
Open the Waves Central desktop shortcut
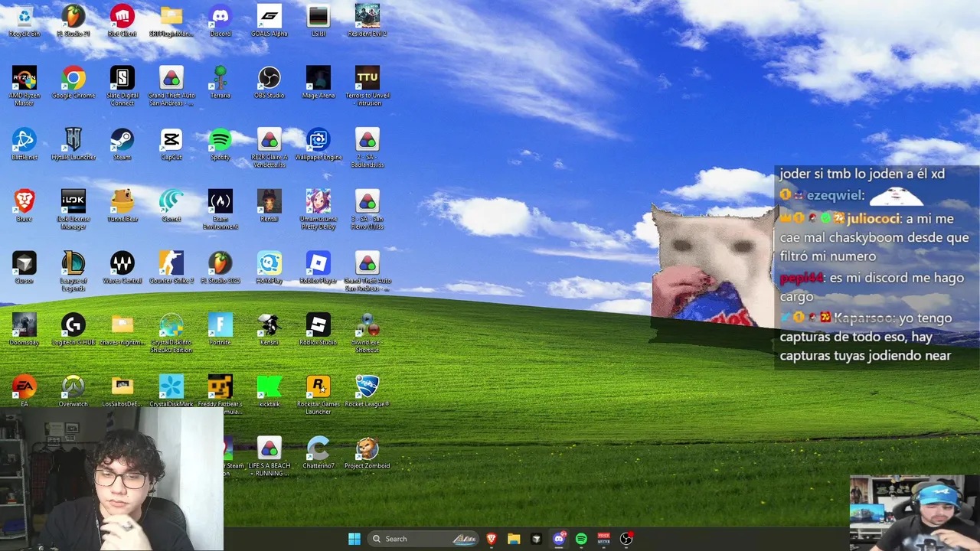click(x=122, y=268)
